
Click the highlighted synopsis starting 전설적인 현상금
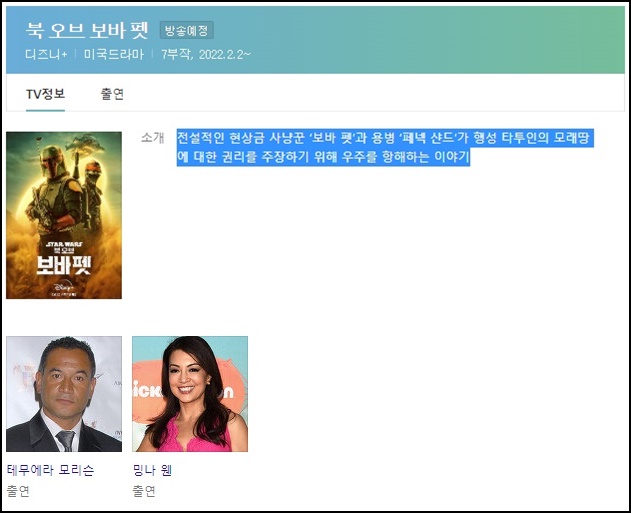tap(385, 147)
